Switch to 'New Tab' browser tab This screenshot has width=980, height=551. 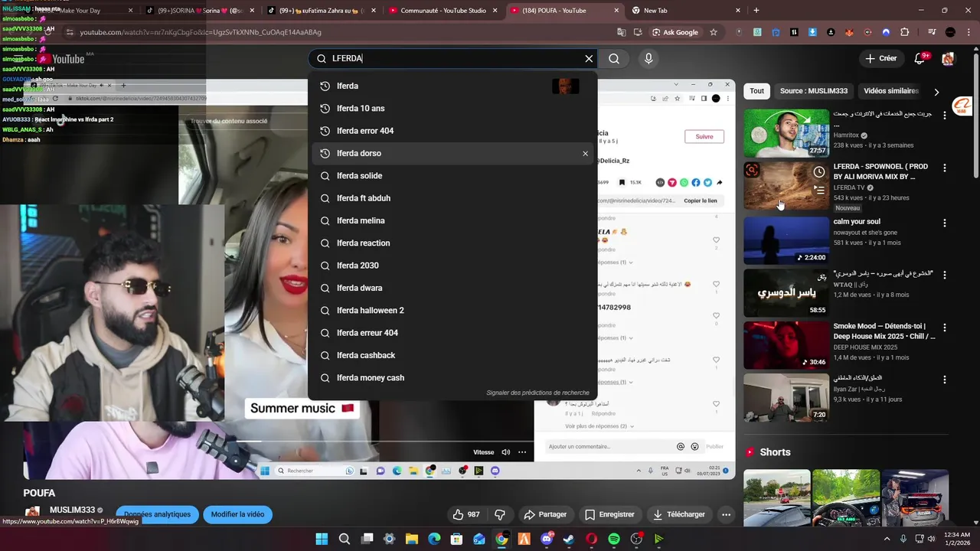click(686, 11)
